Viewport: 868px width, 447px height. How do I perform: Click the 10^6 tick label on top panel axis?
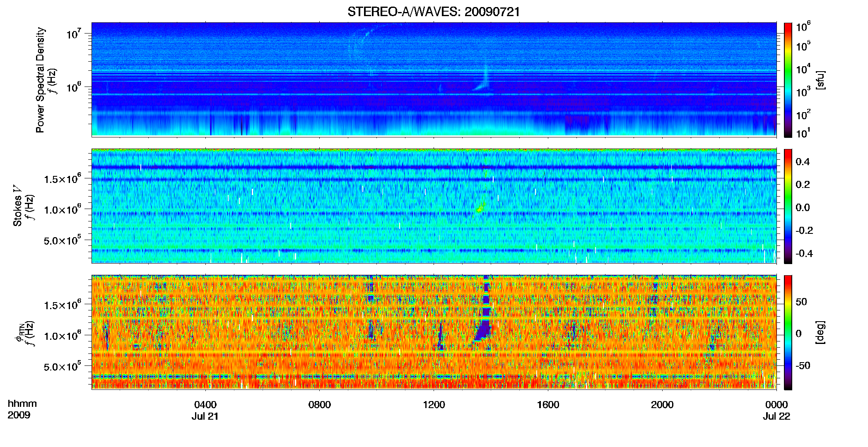[x=73, y=87]
